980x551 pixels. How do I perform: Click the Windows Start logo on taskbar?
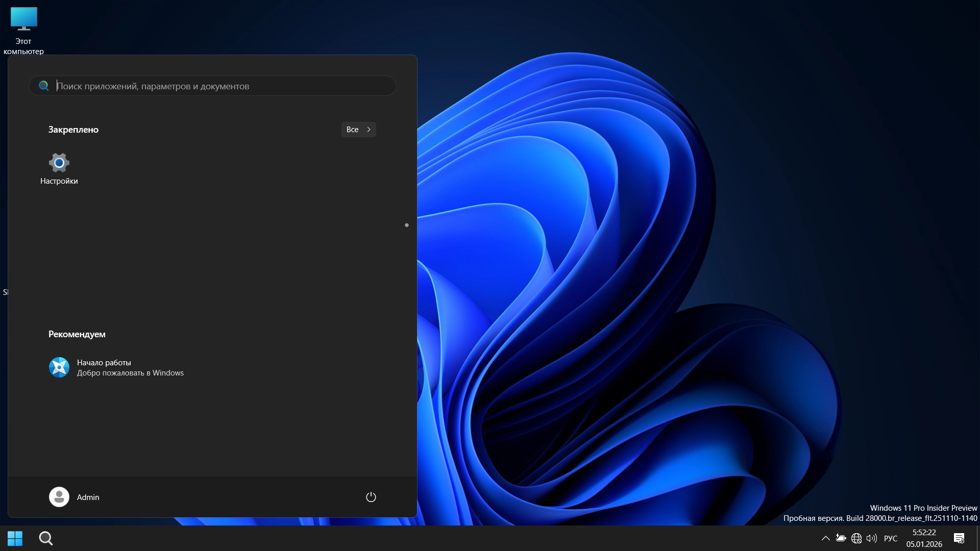[15, 538]
